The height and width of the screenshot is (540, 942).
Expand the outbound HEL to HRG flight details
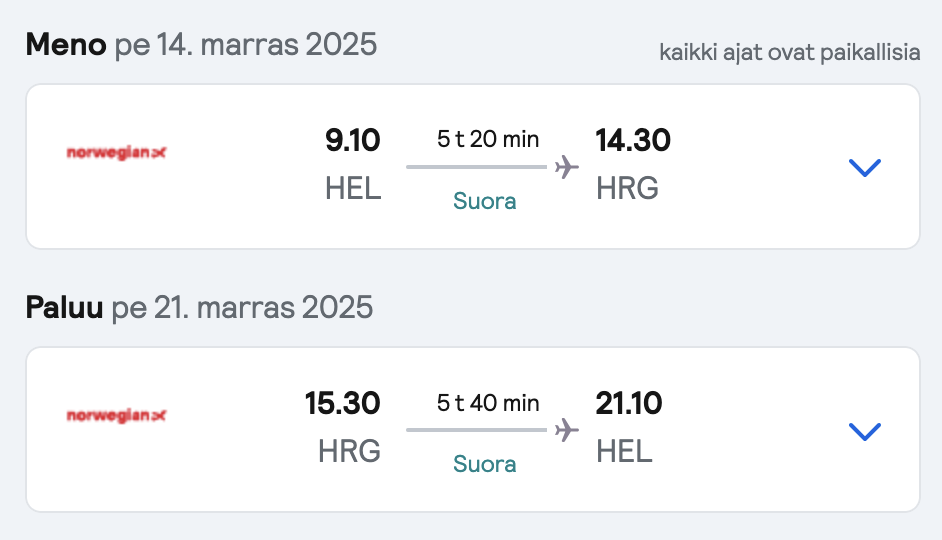(x=865, y=167)
